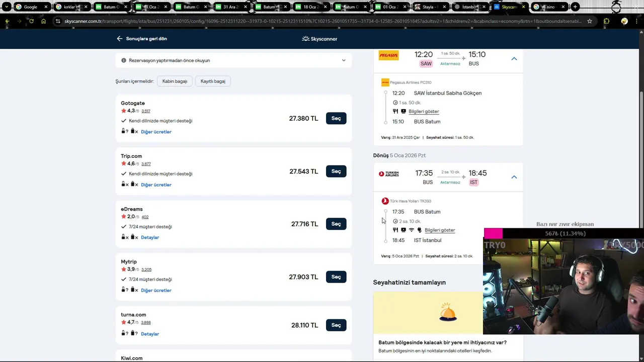The height and width of the screenshot is (362, 644).
Task: Open browser extensions puzzle icon
Action: click(x=606, y=21)
